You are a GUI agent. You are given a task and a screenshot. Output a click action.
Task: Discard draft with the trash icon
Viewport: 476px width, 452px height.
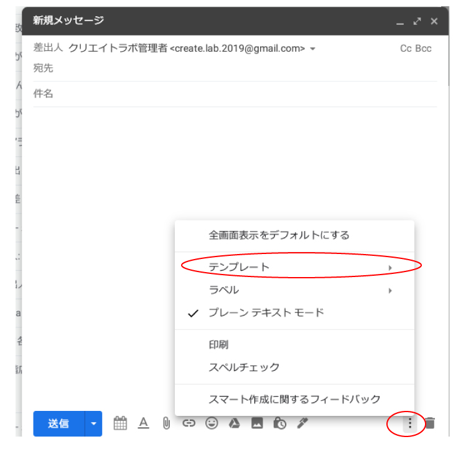[430, 423]
